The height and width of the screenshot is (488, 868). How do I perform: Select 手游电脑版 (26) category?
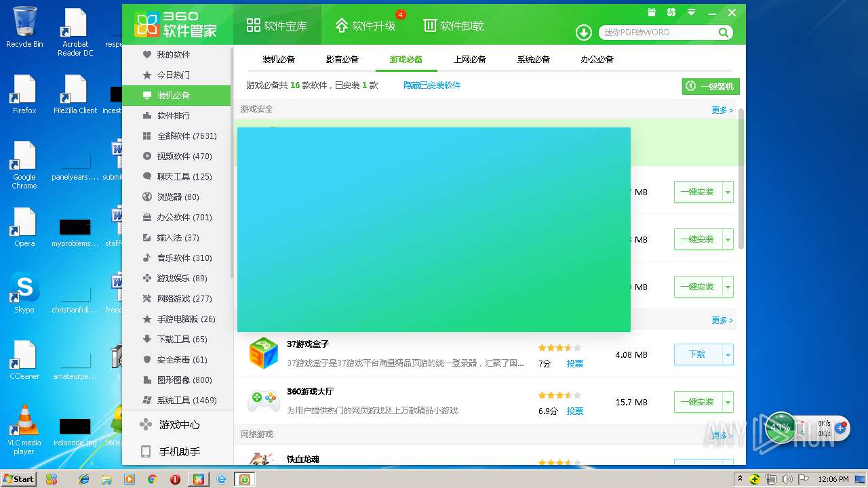pyautogui.click(x=176, y=319)
